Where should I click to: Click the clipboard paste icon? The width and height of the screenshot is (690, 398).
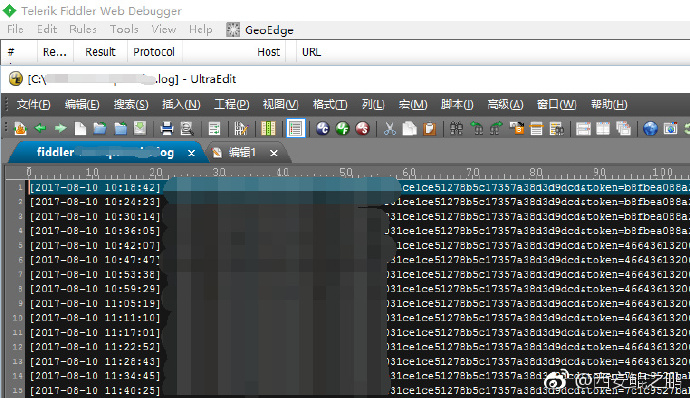[429, 129]
